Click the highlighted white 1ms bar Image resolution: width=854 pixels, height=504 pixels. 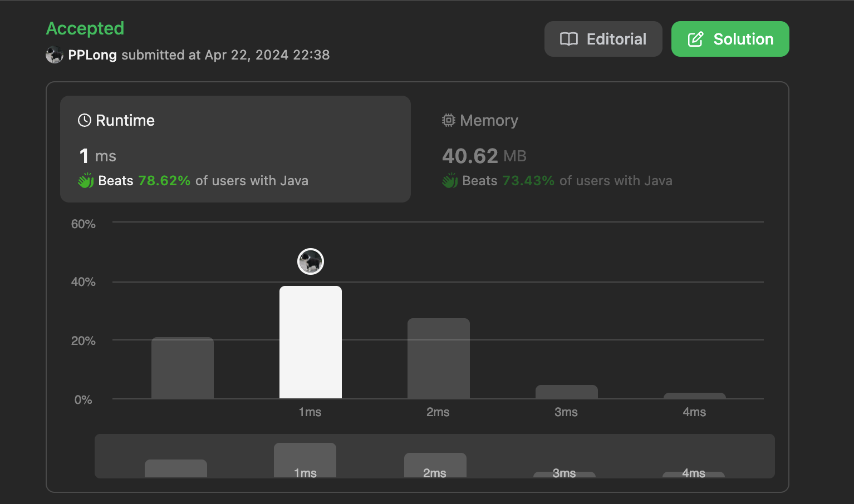point(311,342)
